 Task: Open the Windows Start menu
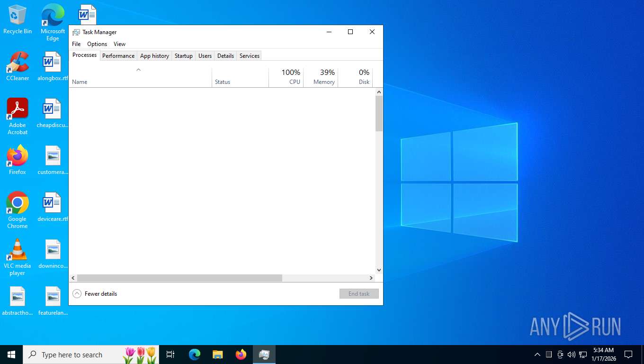pyautogui.click(x=11, y=355)
